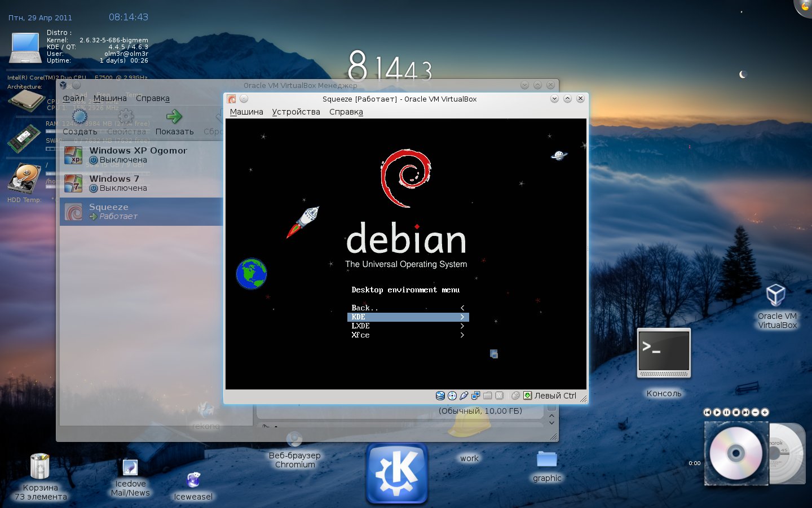
Task: Choose Back.. in Desktop environment menu
Action: [408, 308]
